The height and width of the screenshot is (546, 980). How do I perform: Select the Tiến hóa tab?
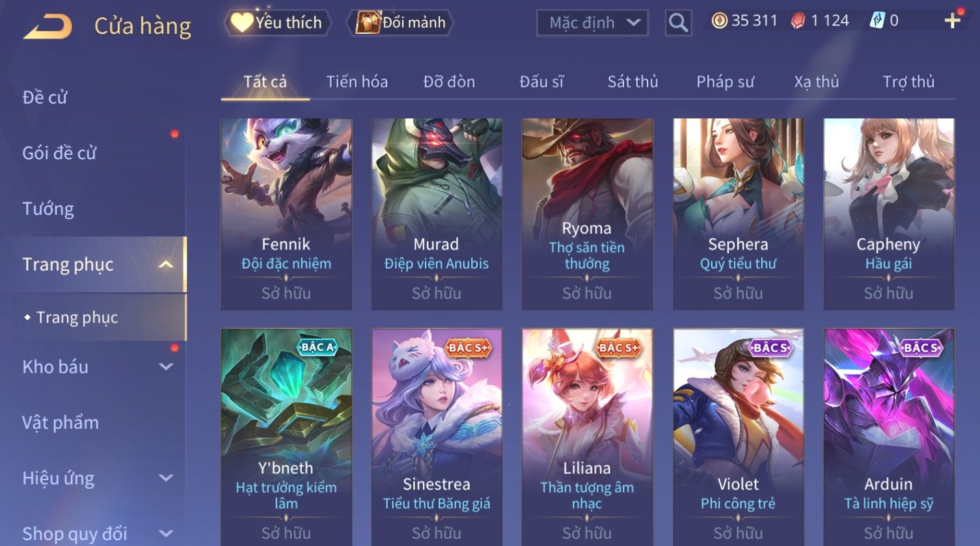click(x=357, y=81)
